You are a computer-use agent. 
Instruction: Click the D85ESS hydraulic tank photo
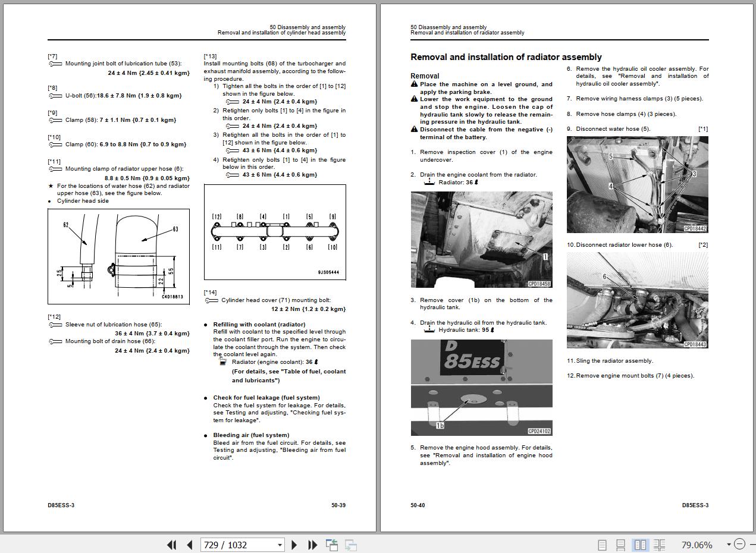coord(481,388)
